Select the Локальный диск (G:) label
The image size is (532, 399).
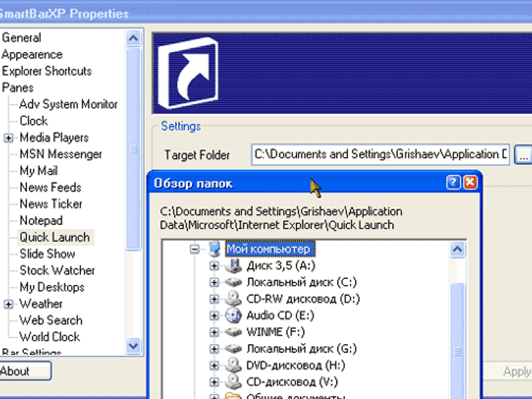301,348
